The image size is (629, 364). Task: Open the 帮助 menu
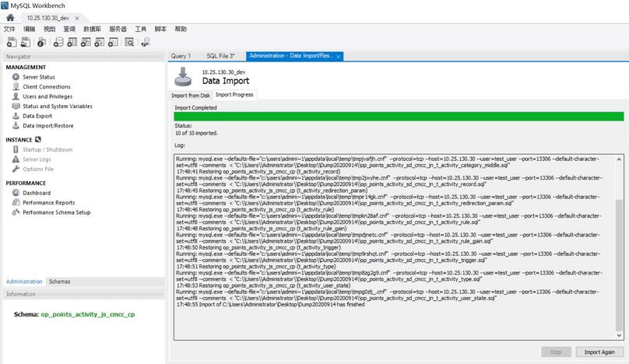coord(181,29)
